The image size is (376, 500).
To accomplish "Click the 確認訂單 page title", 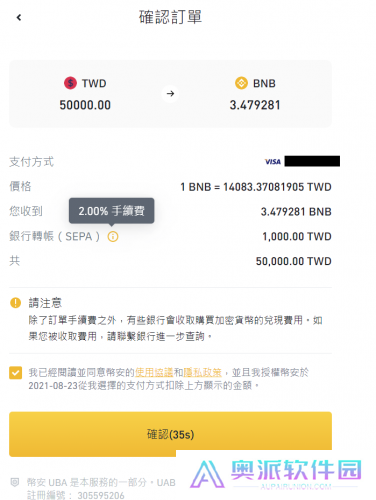I will pyautogui.click(x=170, y=17).
